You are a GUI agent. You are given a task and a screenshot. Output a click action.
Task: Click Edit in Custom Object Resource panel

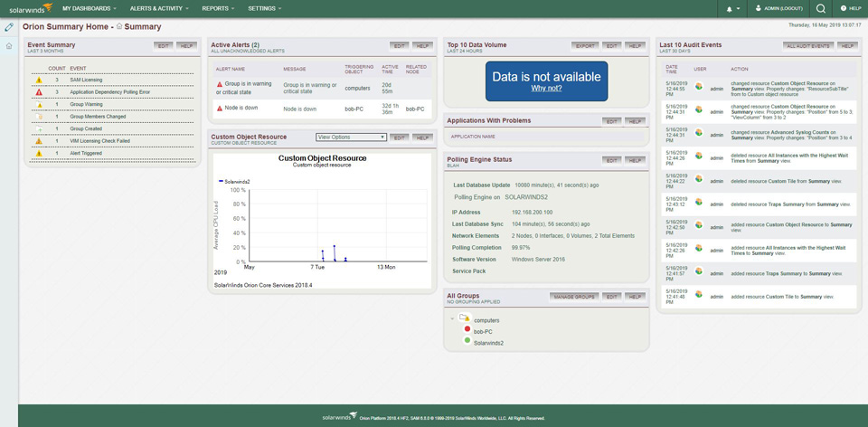(399, 138)
